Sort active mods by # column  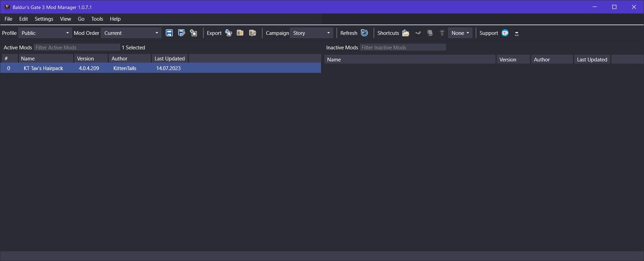click(x=9, y=59)
